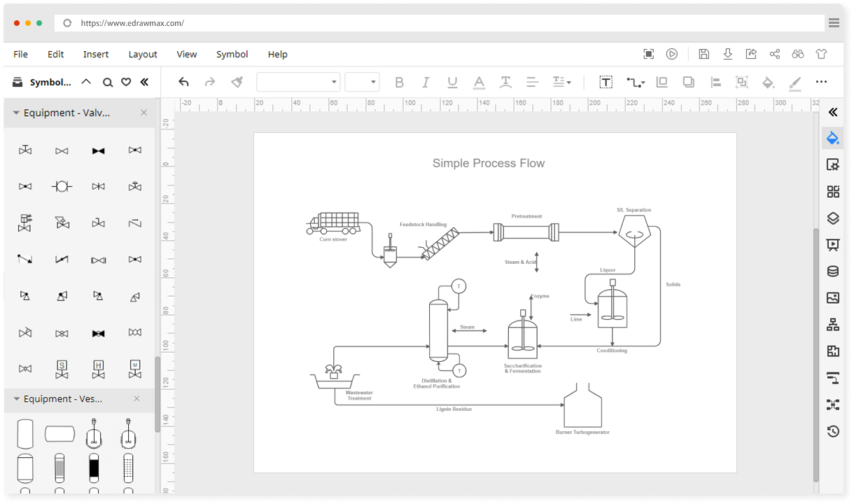The height and width of the screenshot is (504, 854).
Task: Click the Save icon on the toolbar
Action: coord(703,54)
